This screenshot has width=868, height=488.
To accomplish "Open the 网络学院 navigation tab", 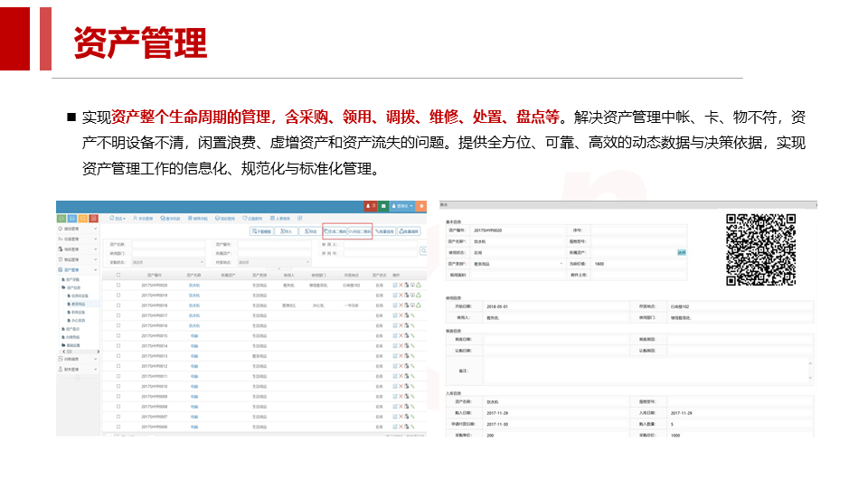I will pos(198,219).
